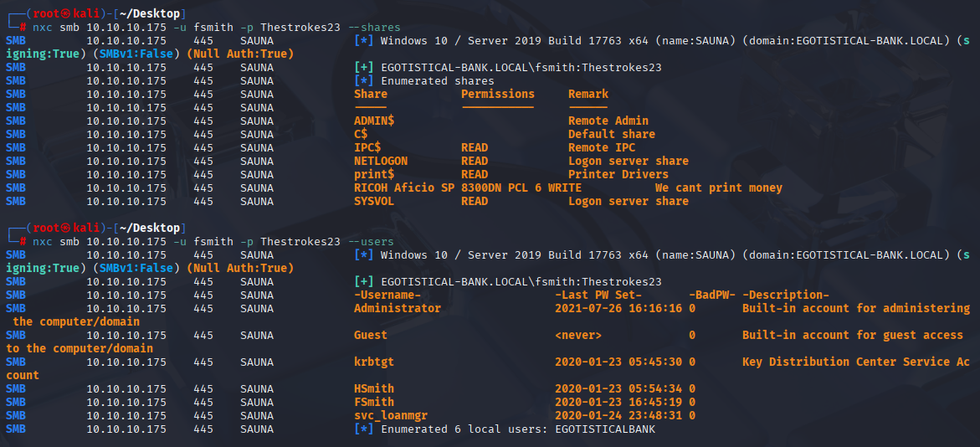
Task: Select the HSmith username
Action: [x=374, y=389]
